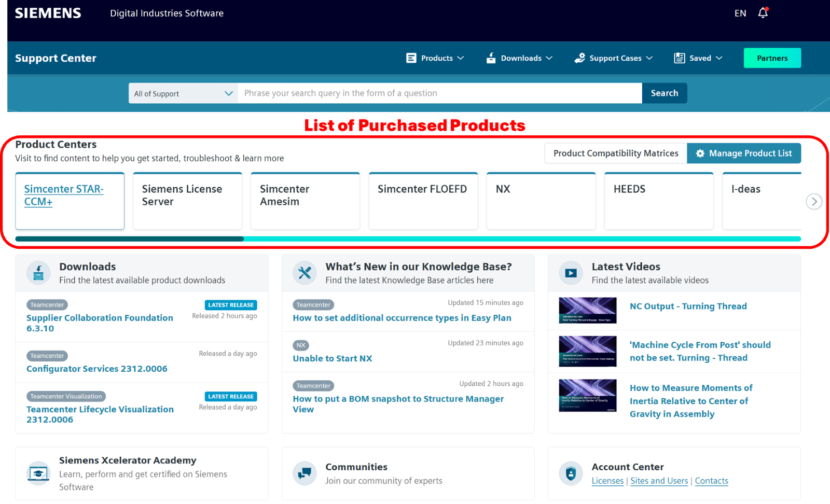Expand the Support Cases menu
830x504 pixels.
point(614,58)
